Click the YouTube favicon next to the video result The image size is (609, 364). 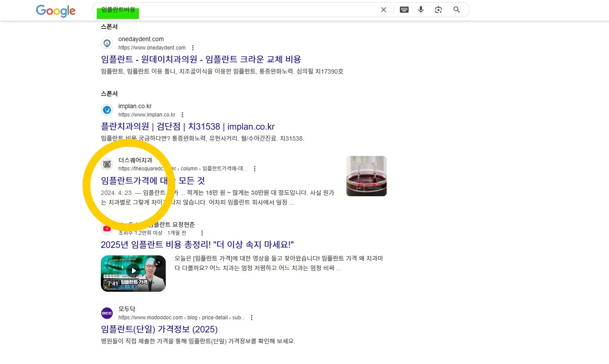tap(107, 228)
